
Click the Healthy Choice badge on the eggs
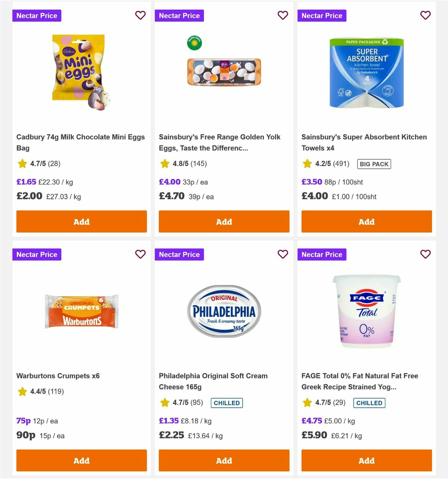tap(195, 43)
